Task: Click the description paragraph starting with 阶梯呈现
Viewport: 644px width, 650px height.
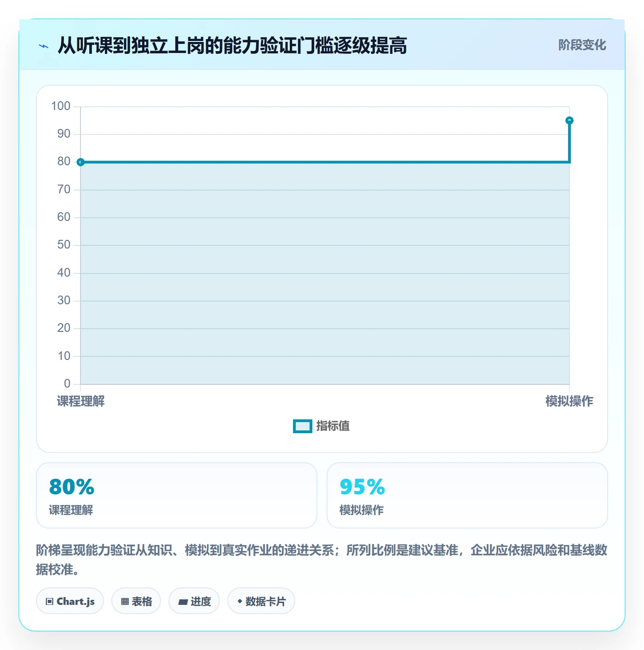Action: point(322,560)
